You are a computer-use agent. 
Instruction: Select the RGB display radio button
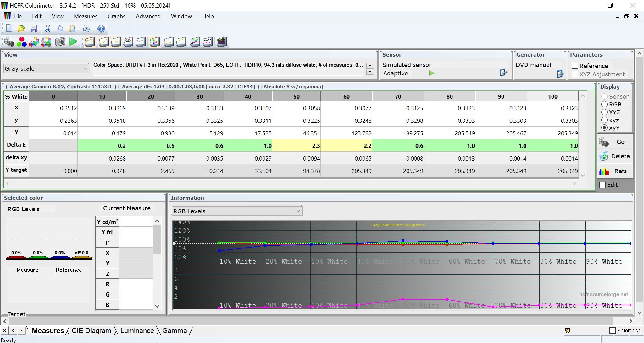click(x=604, y=104)
